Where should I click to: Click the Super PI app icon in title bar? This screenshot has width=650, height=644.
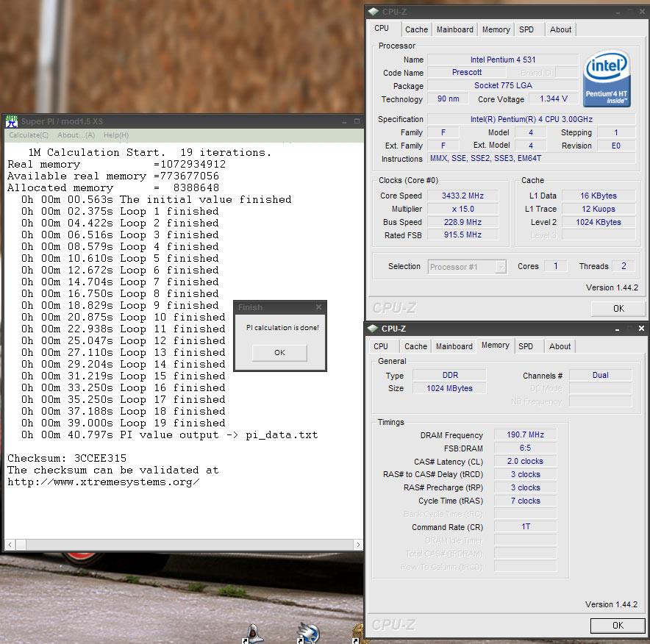tap(12, 121)
